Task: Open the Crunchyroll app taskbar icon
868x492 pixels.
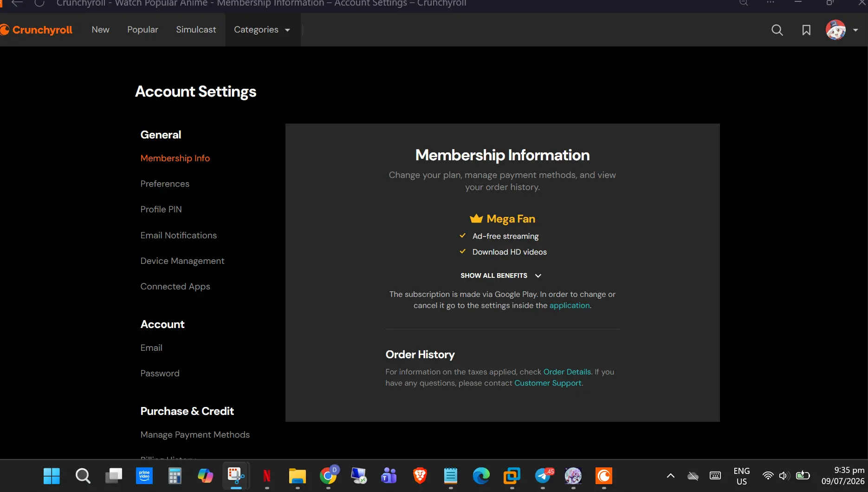Action: coord(604,476)
